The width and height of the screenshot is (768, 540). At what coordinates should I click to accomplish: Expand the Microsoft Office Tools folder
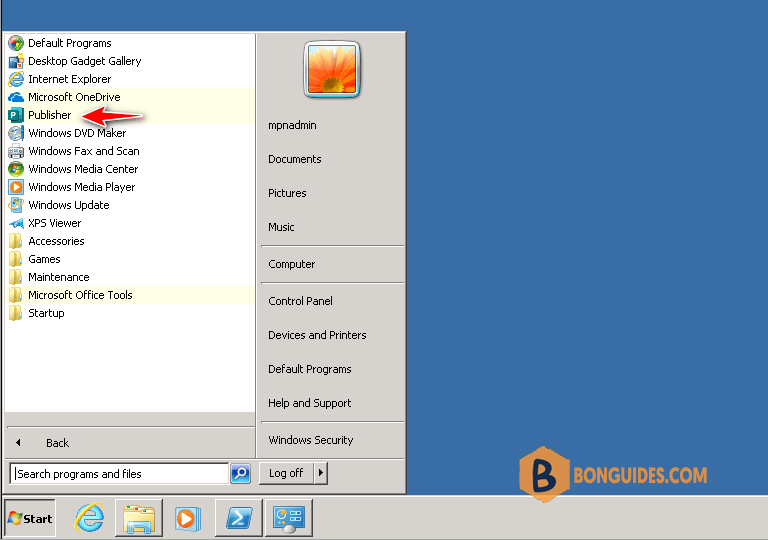(x=130, y=295)
